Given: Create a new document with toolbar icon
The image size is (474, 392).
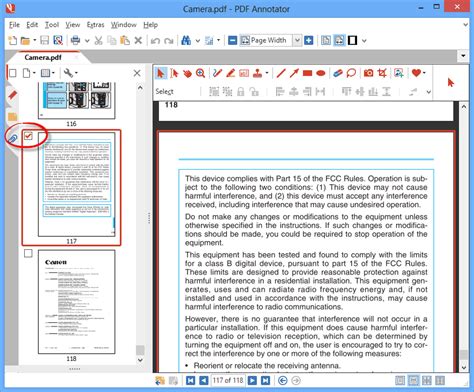Looking at the screenshot, I should pos(12,41).
